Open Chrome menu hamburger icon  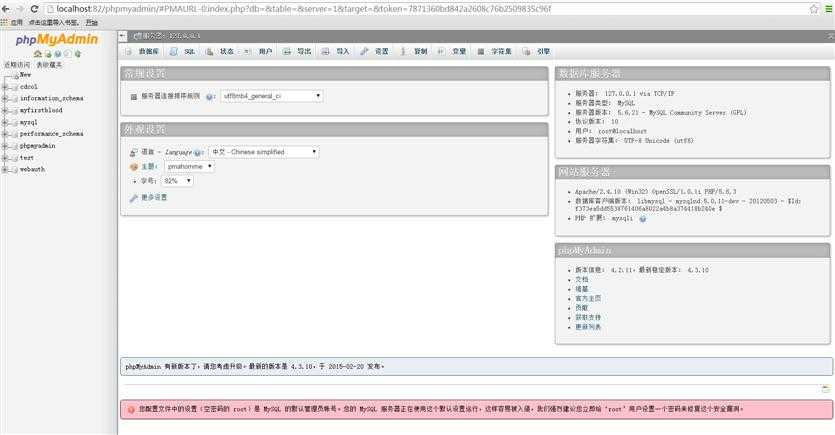click(829, 9)
